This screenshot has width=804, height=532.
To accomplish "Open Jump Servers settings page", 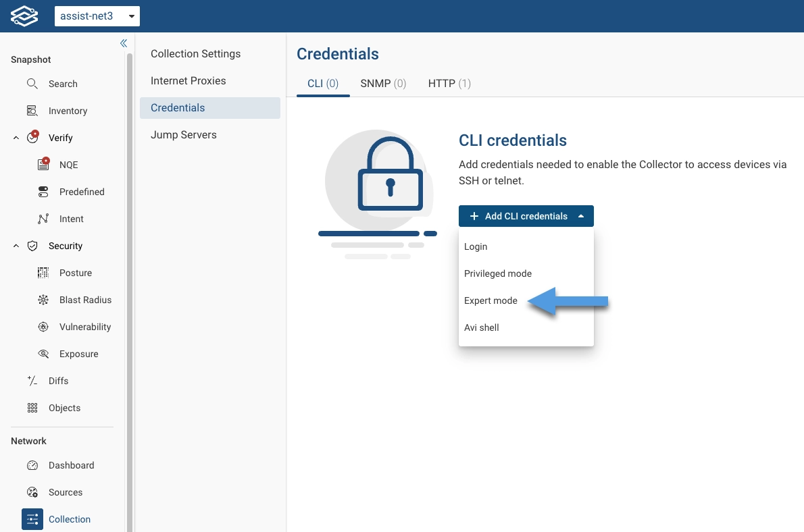I will click(184, 134).
